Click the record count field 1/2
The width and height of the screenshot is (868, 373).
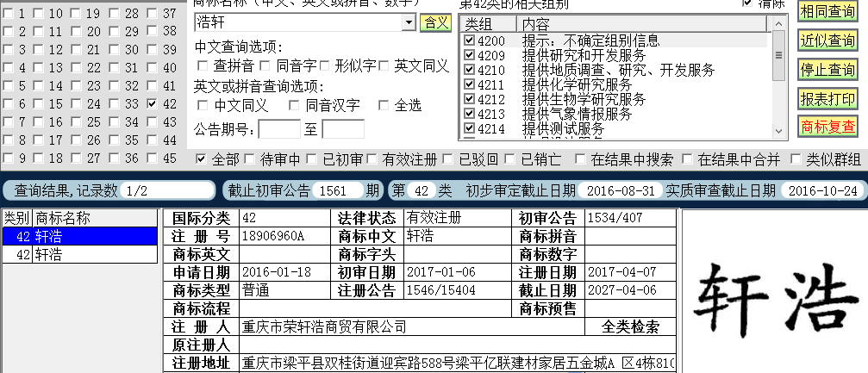point(167,191)
